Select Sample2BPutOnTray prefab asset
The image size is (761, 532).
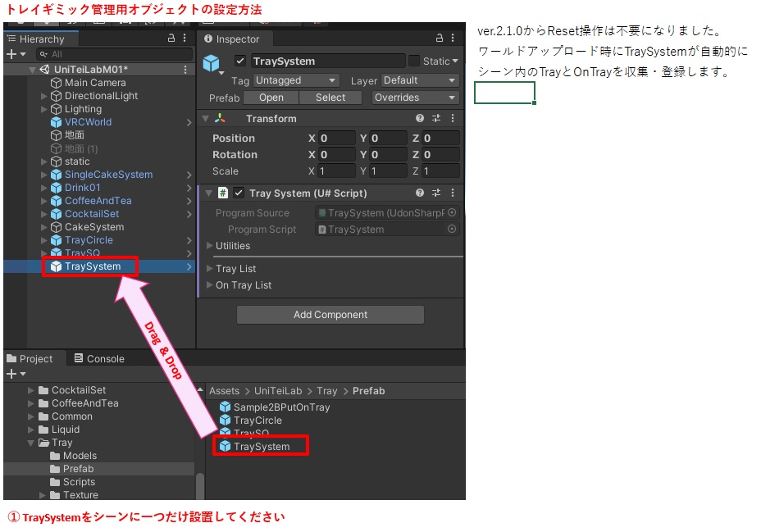281,407
